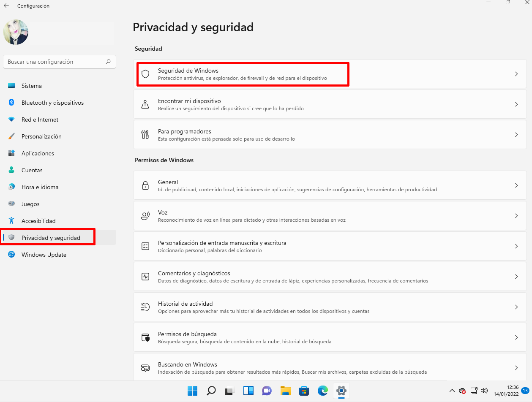Select Accesibilidad from the sidebar
Image resolution: width=532 pixels, height=402 pixels.
click(38, 221)
